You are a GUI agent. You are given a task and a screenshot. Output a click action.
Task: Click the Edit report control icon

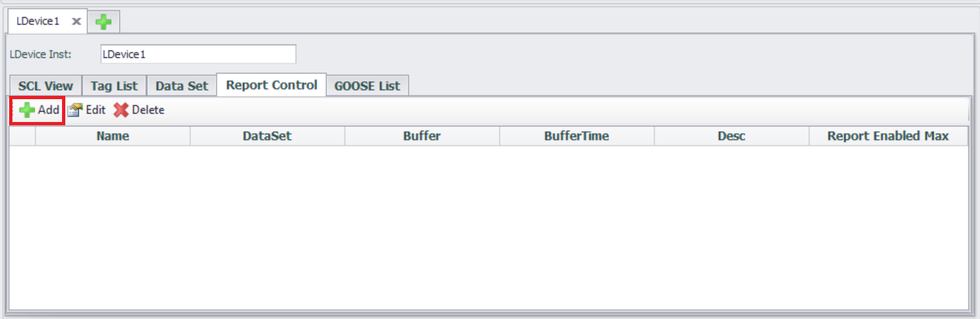(75, 110)
